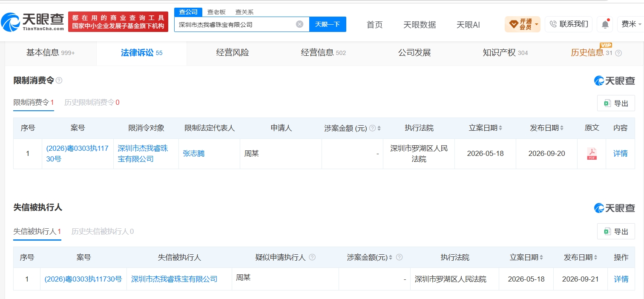This screenshot has width=644, height=299.
Task: Click help icon beside 疑似申请执行人 header
Action: click(312, 257)
